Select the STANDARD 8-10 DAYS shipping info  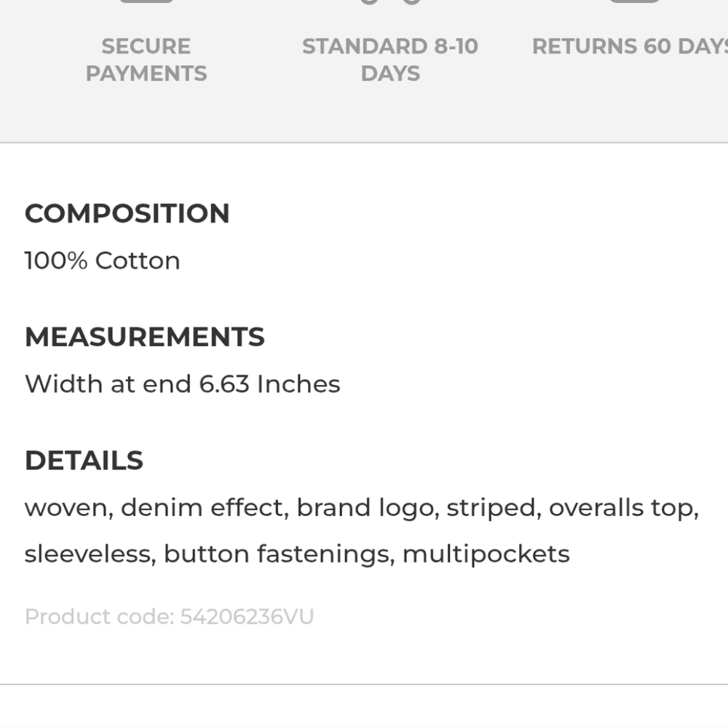point(390,60)
